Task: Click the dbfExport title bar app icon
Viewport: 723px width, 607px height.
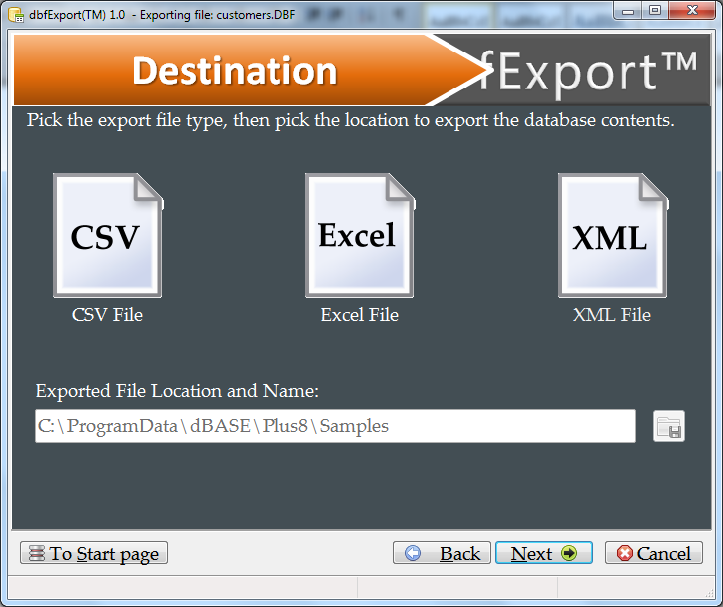Action: point(16,15)
